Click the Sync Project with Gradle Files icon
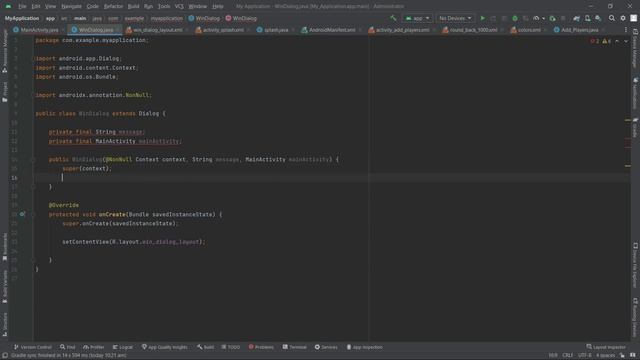 (x=576, y=18)
